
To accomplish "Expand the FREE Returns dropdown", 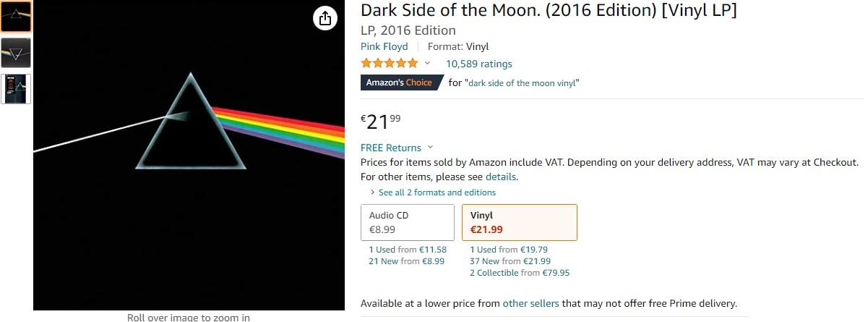I will [431, 148].
